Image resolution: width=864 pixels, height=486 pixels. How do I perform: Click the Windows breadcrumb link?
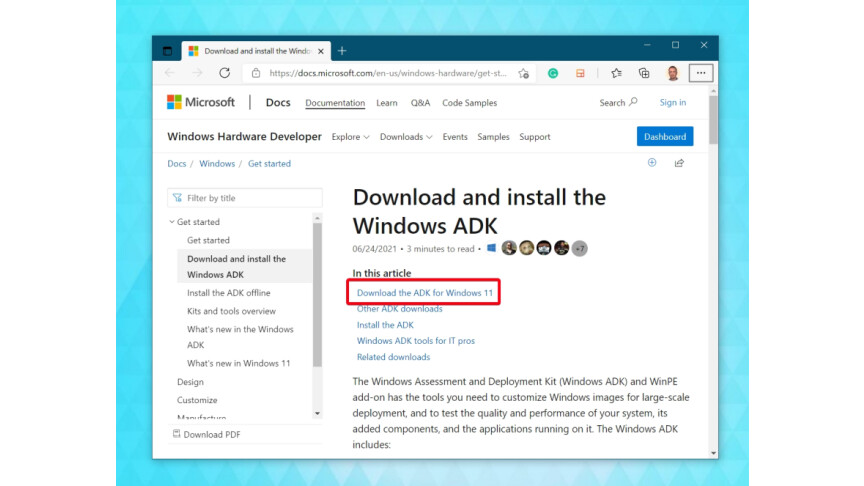(x=217, y=164)
